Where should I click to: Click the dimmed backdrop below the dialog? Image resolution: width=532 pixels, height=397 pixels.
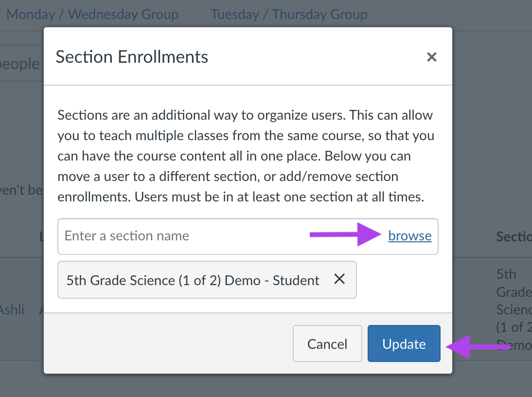[x=248, y=385]
